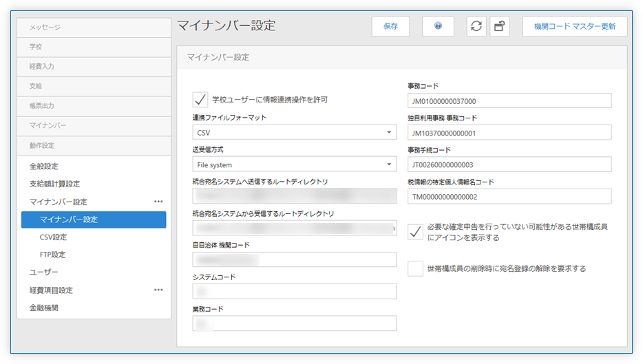
Task: Open the マイナンバー menu section
Action: pyautogui.click(x=94, y=126)
